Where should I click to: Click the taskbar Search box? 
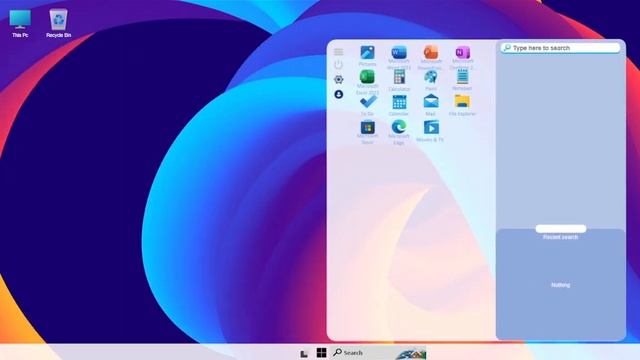point(378,353)
